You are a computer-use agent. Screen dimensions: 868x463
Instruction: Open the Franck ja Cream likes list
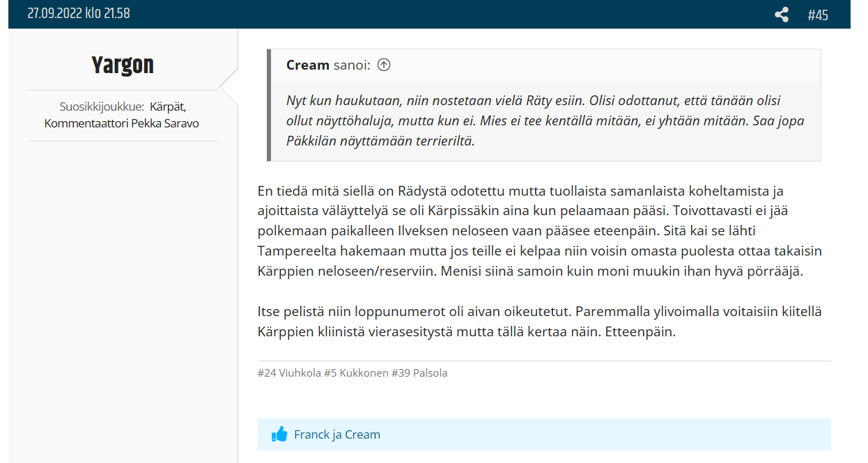pyautogui.click(x=337, y=434)
